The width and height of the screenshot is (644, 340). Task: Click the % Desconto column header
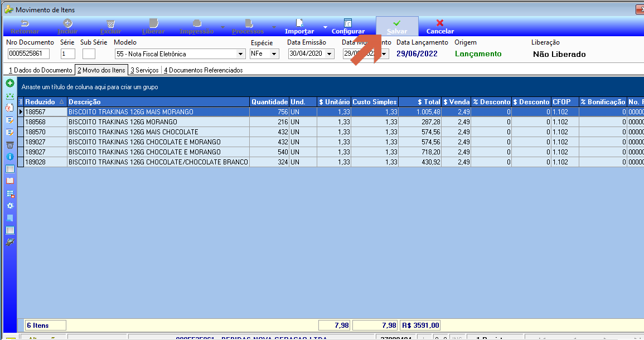pos(491,102)
